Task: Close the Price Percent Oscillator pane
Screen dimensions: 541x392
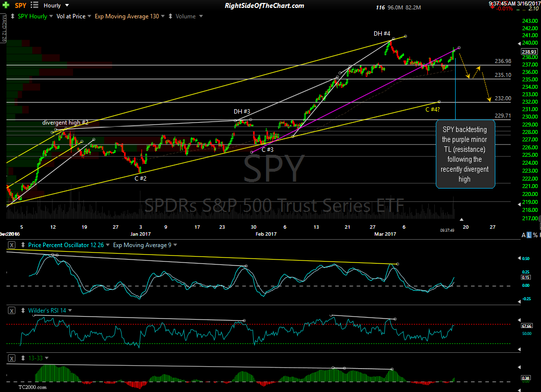Action: click(x=11, y=245)
